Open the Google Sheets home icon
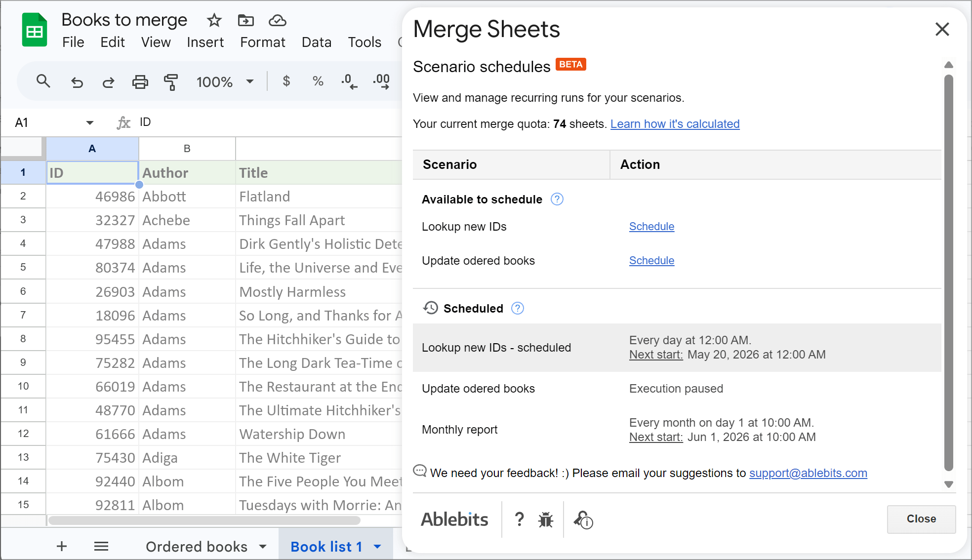Image resolution: width=972 pixels, height=560 pixels. 35,31
